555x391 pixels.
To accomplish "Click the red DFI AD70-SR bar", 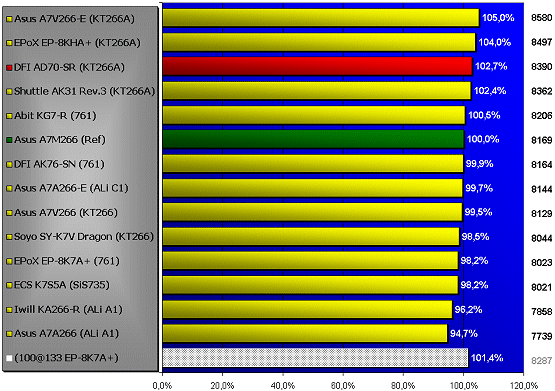I will 317,66.
